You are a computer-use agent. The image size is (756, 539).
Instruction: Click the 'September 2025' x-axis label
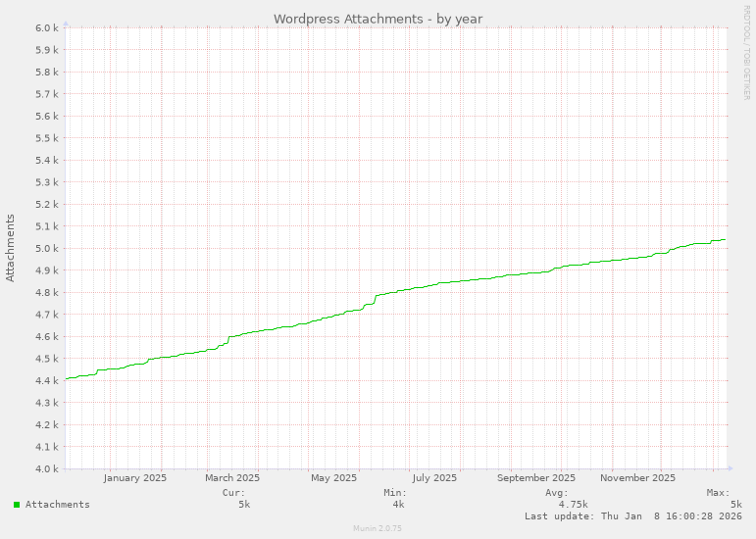coord(536,478)
